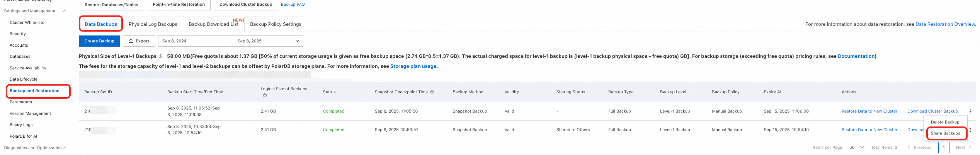Click help icon beside Physical Size of Level-1 Backups
This screenshot has width=980, height=155.
pyautogui.click(x=161, y=56)
